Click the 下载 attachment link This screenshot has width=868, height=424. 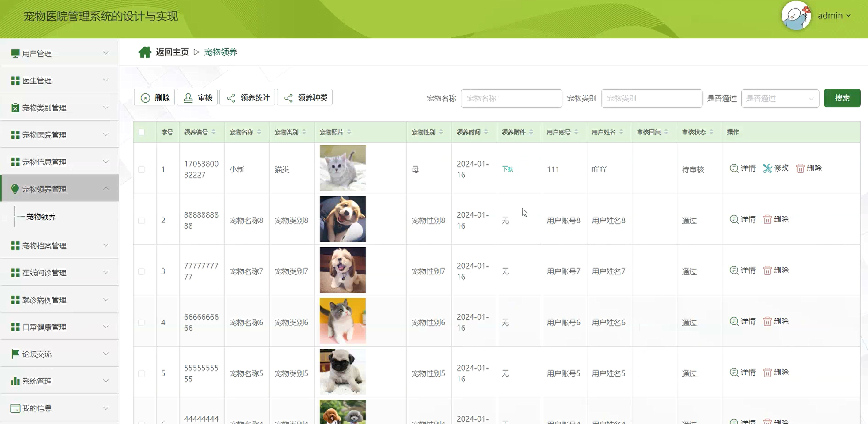pyautogui.click(x=508, y=169)
